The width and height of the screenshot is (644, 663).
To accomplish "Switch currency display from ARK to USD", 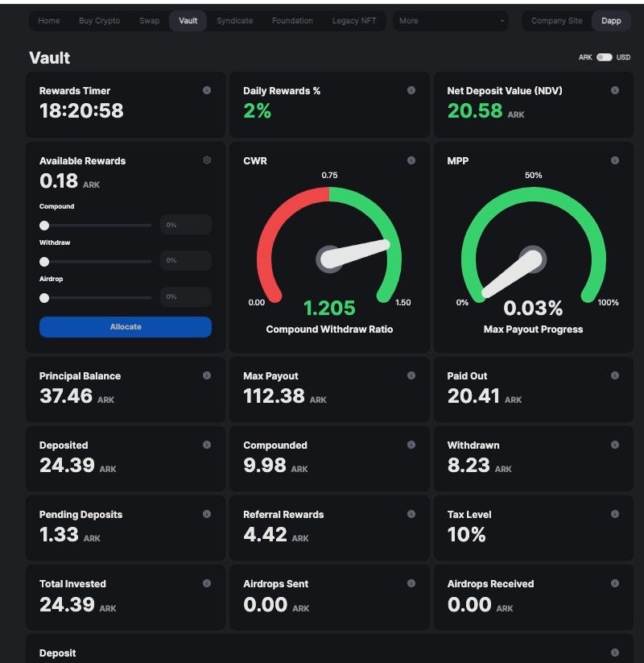I will [x=604, y=57].
